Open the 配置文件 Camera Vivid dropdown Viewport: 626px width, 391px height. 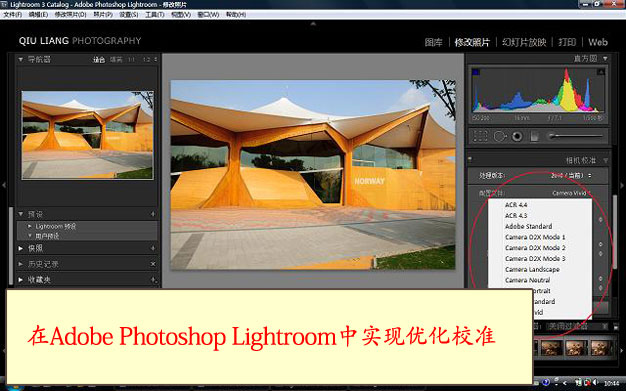(x=571, y=193)
